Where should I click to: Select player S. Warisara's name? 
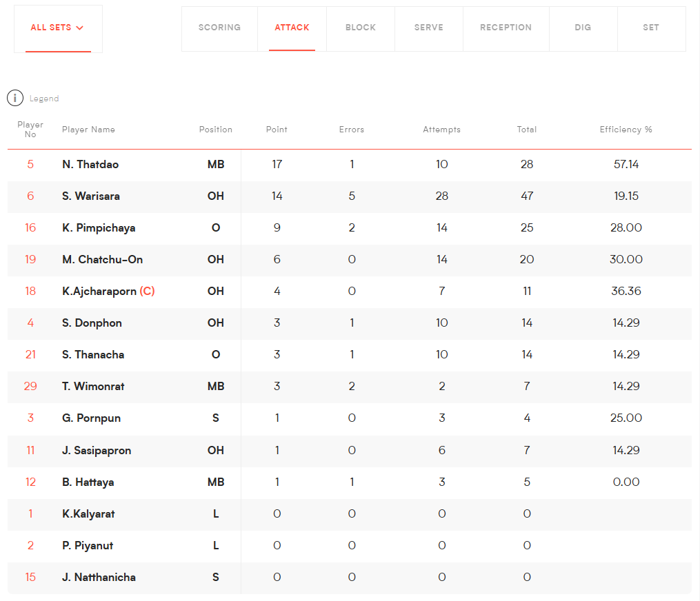pos(91,196)
